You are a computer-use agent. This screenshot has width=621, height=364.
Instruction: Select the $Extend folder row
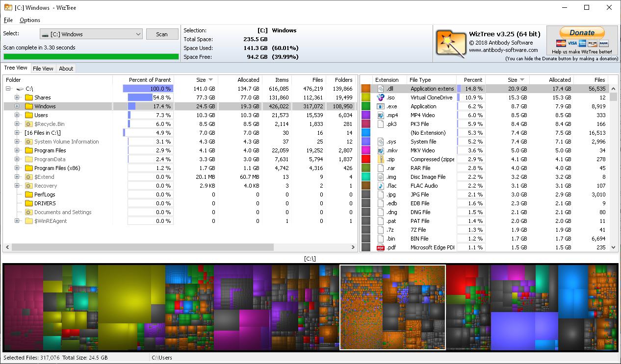[181, 177]
